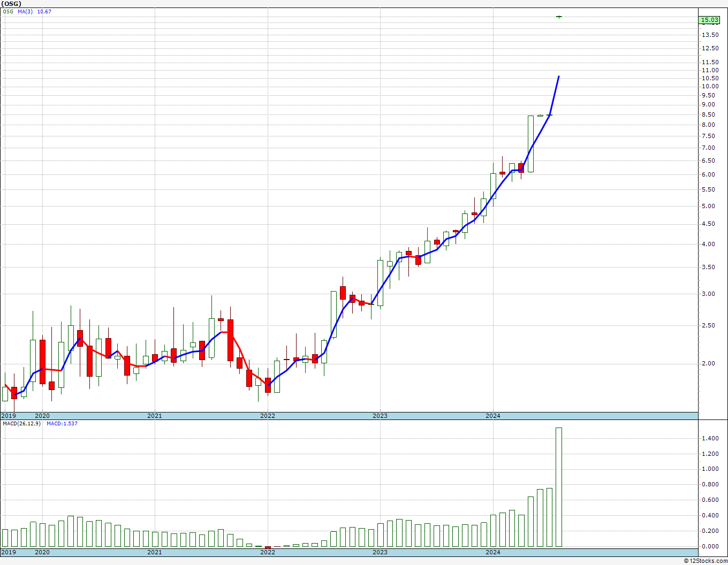The image size is (728, 565).
Task: Click 2020 on the price chart time axis
Action: [42, 416]
